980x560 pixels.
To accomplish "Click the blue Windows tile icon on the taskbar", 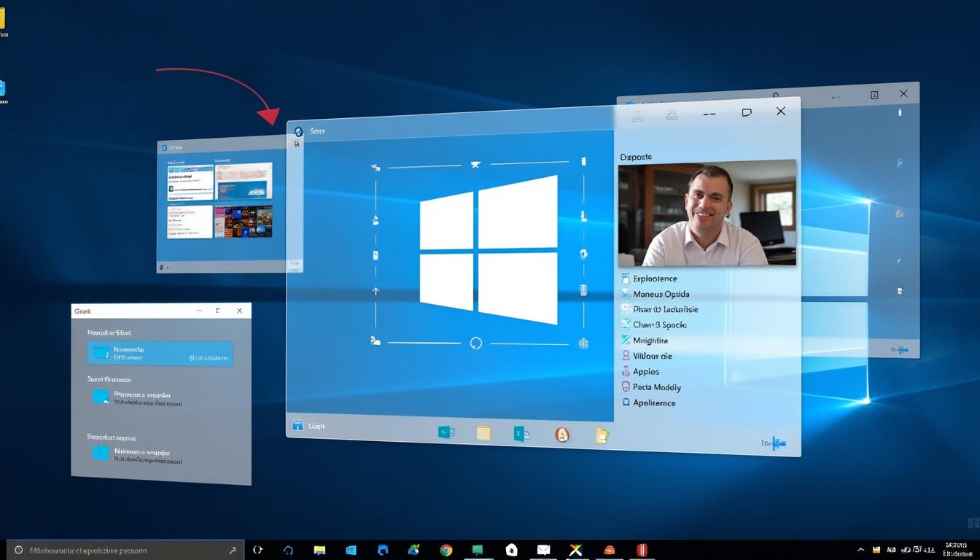I will (x=351, y=551).
